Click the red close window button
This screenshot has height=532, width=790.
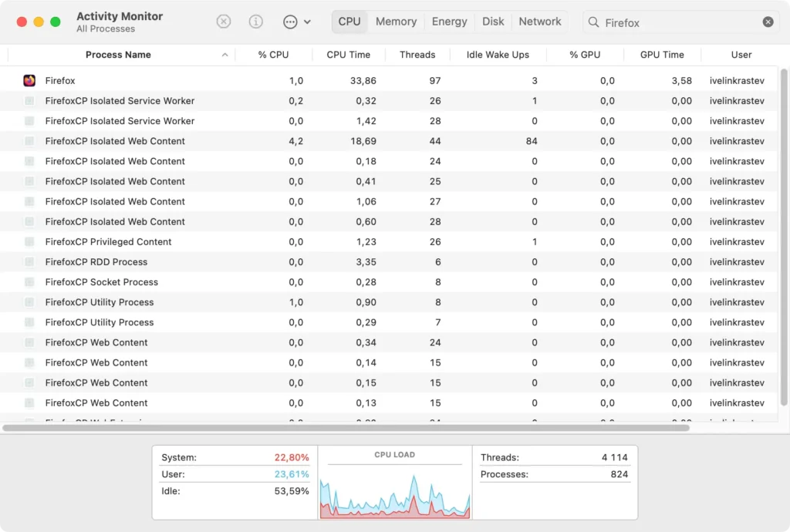click(x=22, y=22)
